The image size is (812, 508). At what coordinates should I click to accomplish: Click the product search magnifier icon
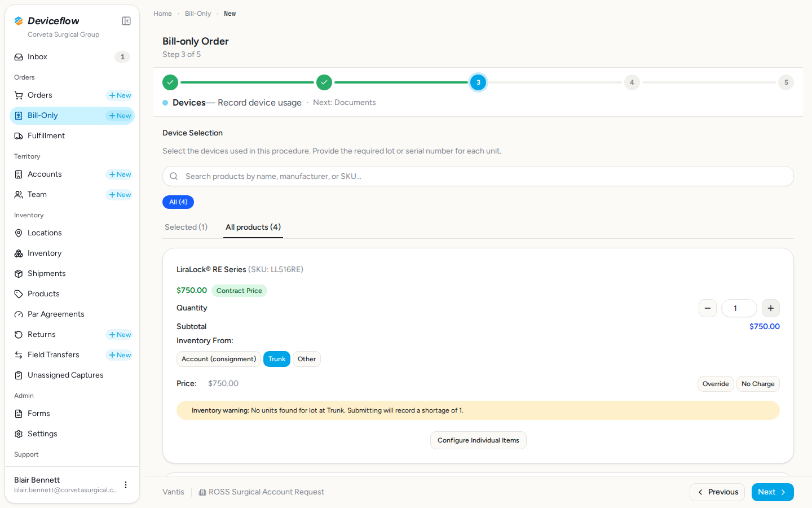click(174, 176)
